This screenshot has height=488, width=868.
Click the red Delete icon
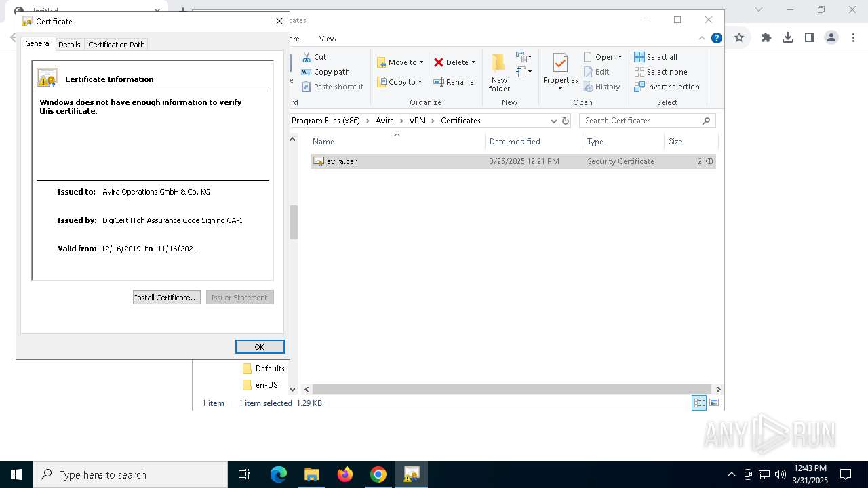tap(439, 62)
